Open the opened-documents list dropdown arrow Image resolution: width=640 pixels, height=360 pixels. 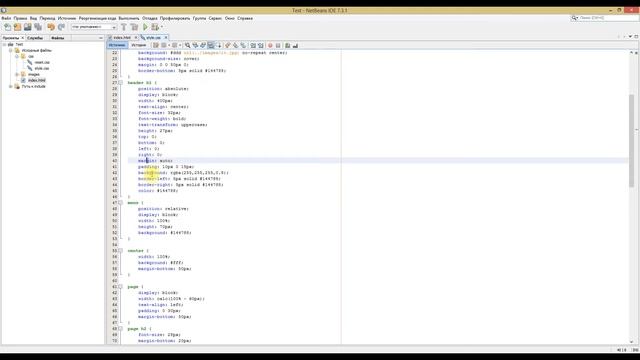[x=630, y=37]
